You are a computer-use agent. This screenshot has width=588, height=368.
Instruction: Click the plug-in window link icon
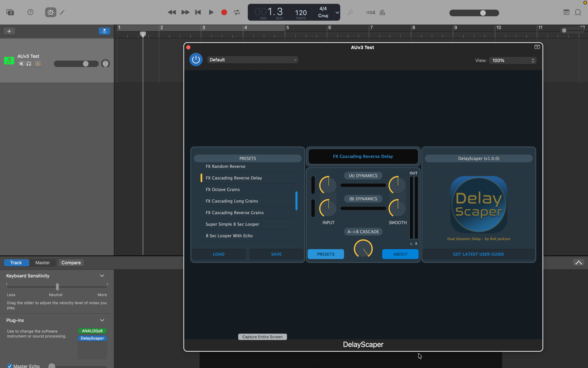[537, 47]
